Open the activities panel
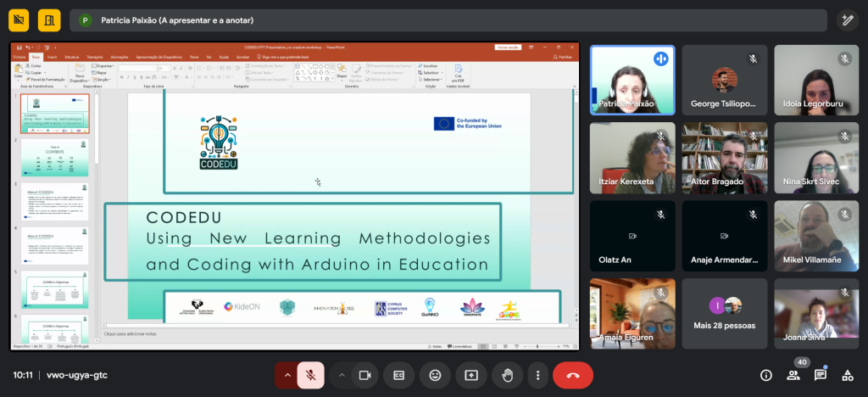This screenshot has width=868, height=397. pyautogui.click(x=847, y=375)
